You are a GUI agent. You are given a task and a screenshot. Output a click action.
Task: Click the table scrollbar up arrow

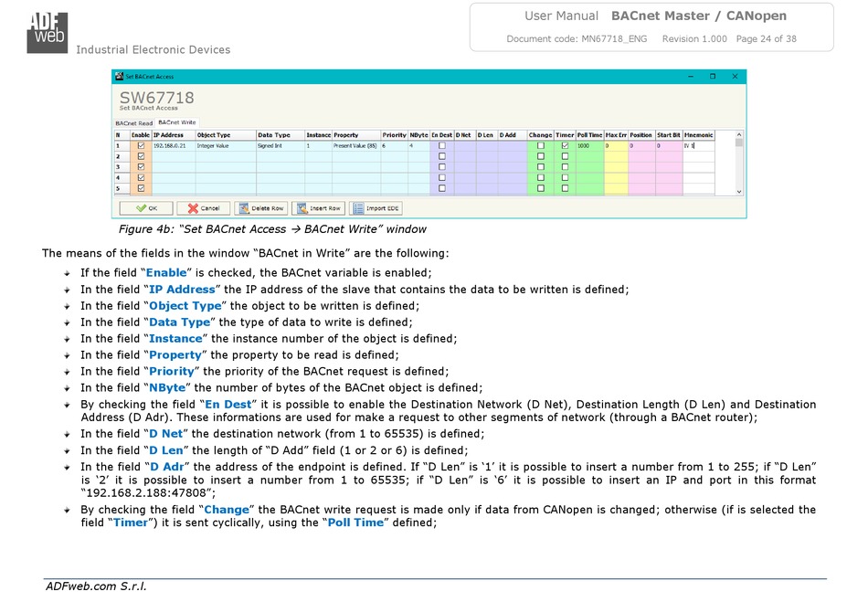coord(738,134)
